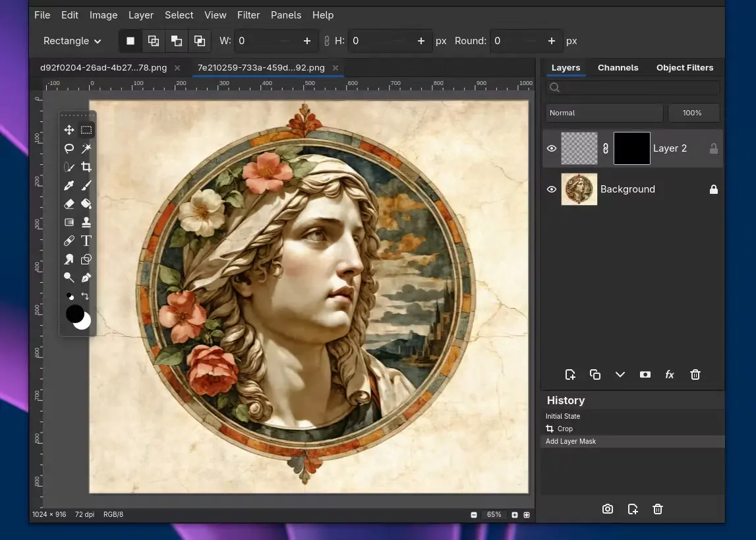This screenshot has width=756, height=540.
Task: Open the Normal blend mode dropdown
Action: tap(604, 113)
